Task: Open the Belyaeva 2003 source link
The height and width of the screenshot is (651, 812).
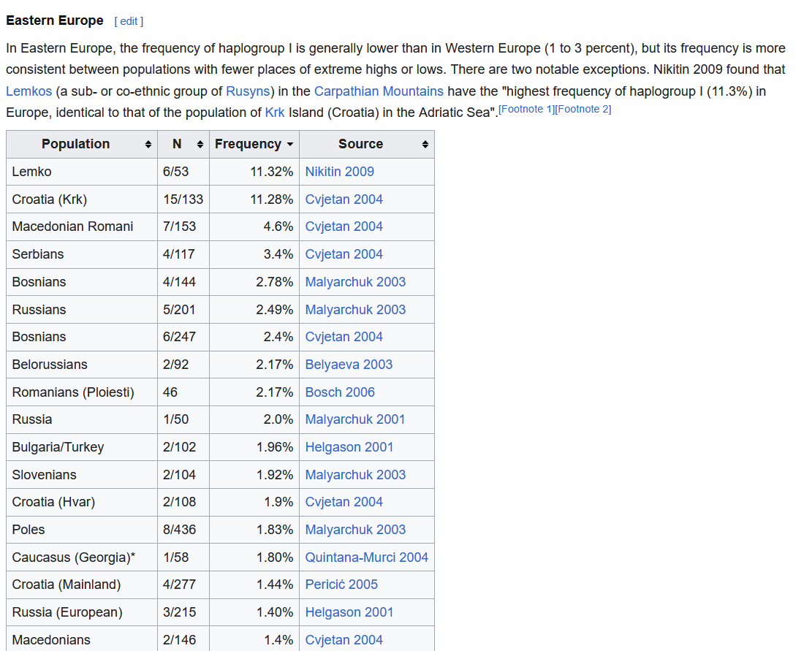Action: [x=349, y=365]
